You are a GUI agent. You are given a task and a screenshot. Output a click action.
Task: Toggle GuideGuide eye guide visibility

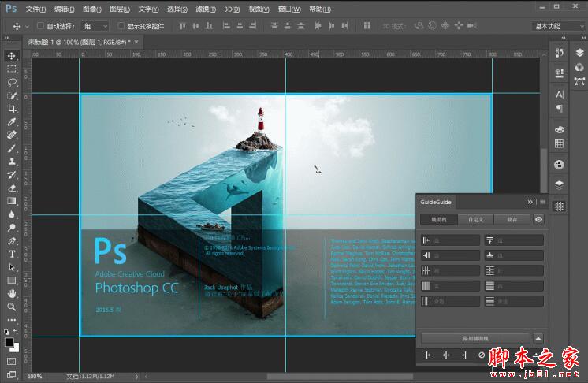tap(538, 220)
